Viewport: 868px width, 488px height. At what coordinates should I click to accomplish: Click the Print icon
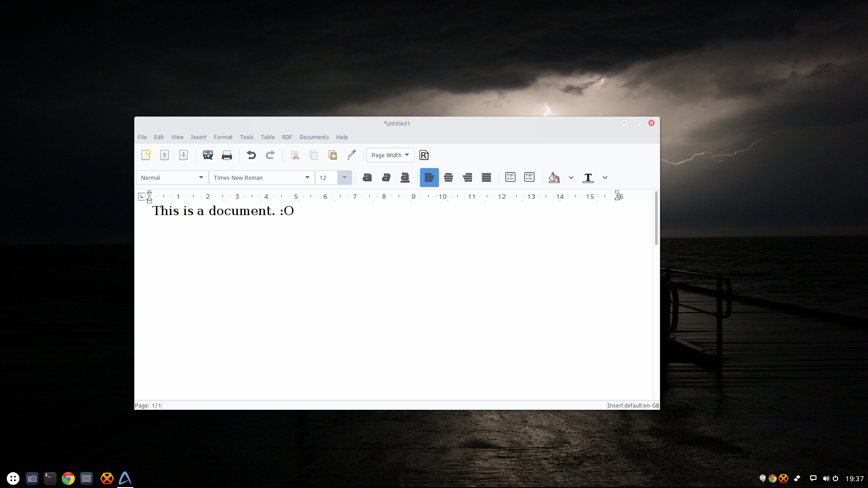[x=227, y=155]
